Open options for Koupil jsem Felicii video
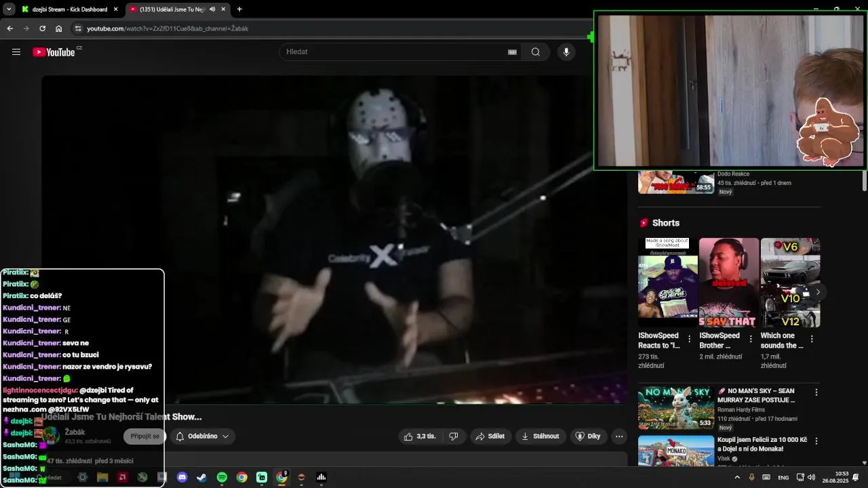This screenshot has height=488, width=868. [816, 441]
